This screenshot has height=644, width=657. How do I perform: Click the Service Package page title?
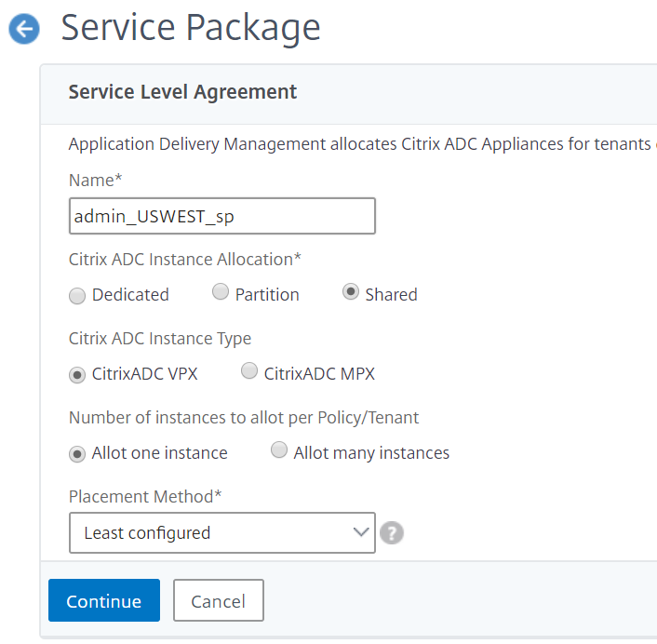click(191, 28)
